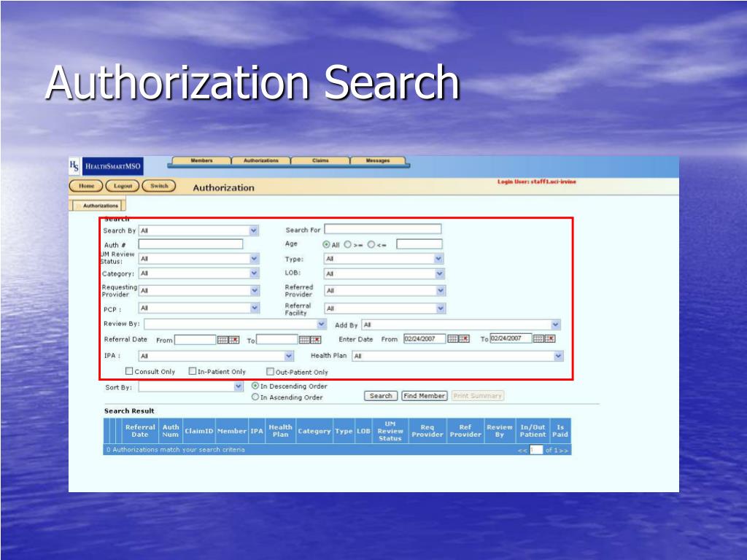The width and height of the screenshot is (747, 560).
Task: Choose In Descending Order sorting
Action: click(x=255, y=386)
